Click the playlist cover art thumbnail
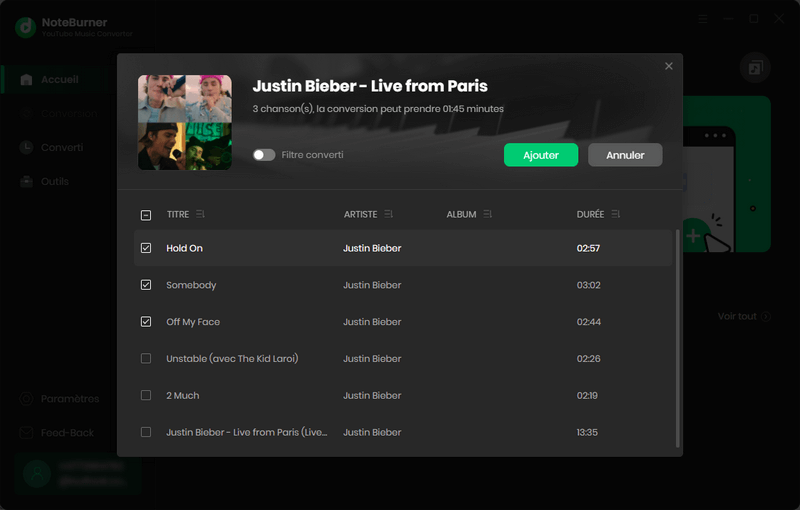The image size is (800, 510). pos(184,122)
